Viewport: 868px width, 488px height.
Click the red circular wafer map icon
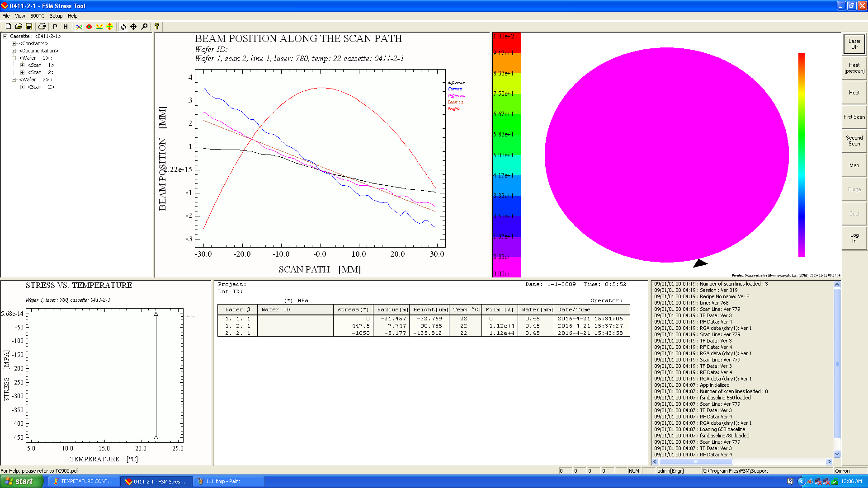coord(89,27)
